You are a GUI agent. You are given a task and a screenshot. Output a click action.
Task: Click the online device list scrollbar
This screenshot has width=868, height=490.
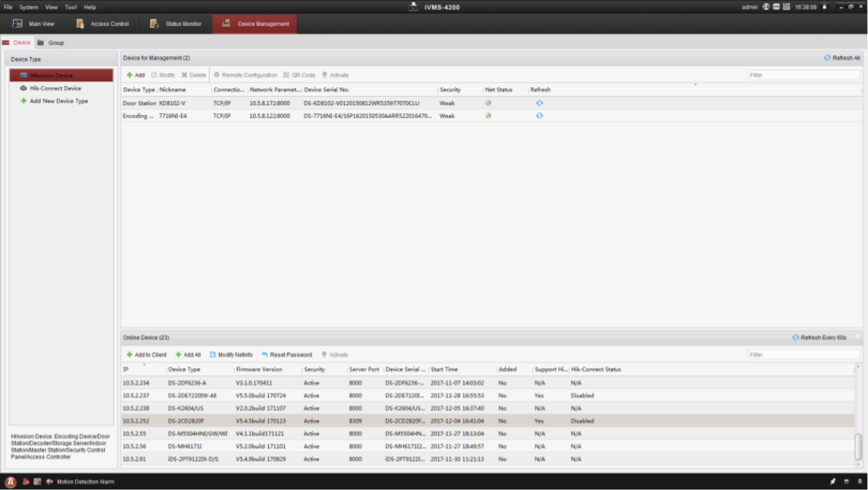859,447
